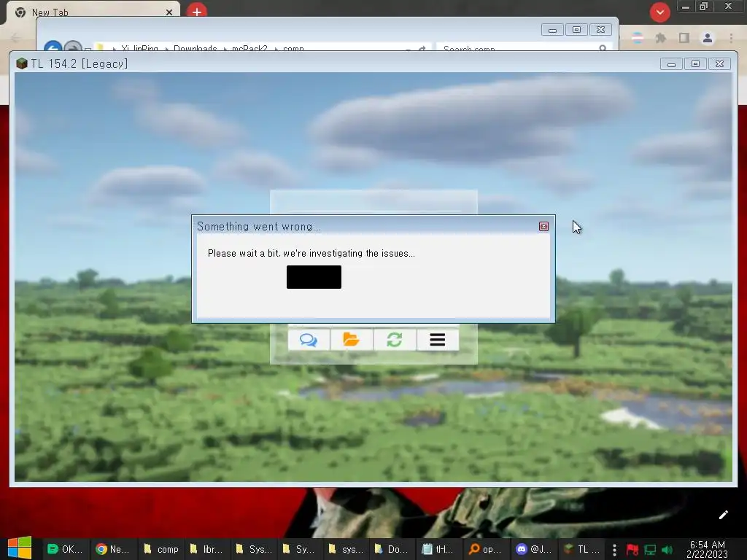The width and height of the screenshot is (747, 560).
Task: Open lowercase 'sys...' folder taskbar button
Action: (x=345, y=549)
